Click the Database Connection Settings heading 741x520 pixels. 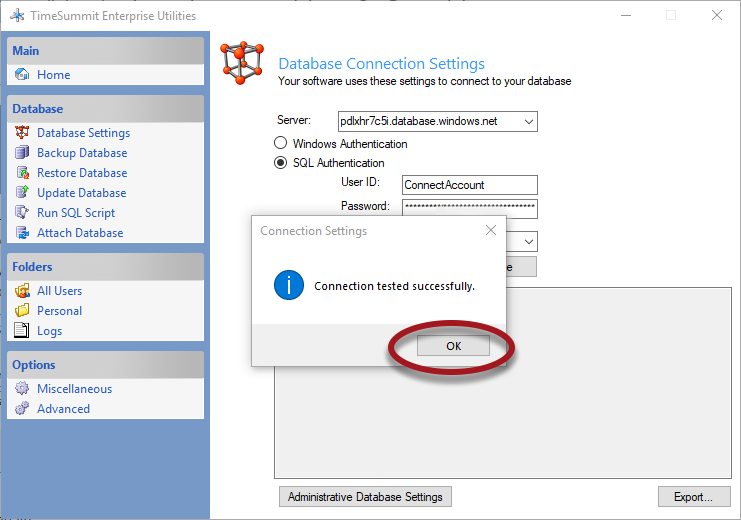click(x=382, y=63)
